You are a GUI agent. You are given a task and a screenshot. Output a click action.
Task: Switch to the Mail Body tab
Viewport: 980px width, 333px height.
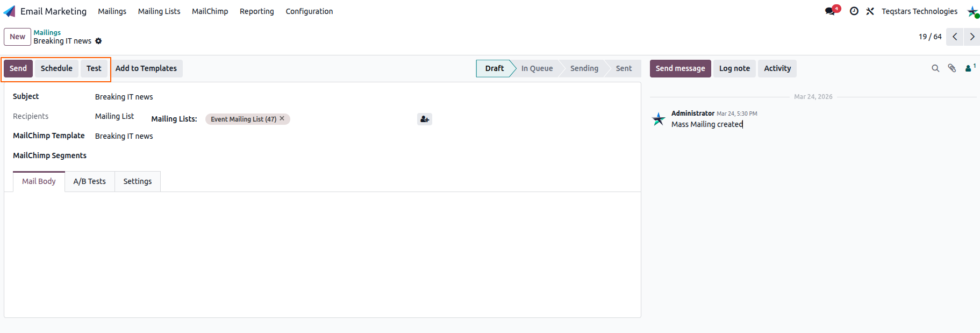pyautogui.click(x=39, y=181)
